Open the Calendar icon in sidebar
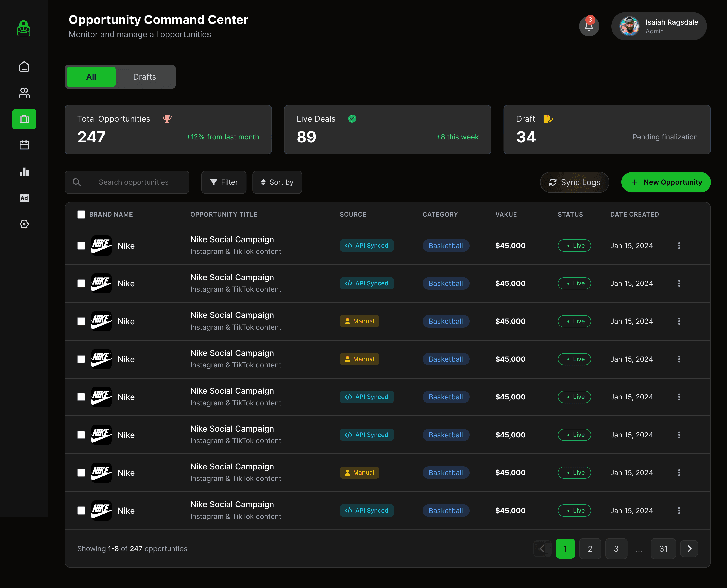The height and width of the screenshot is (588, 727). click(x=24, y=145)
